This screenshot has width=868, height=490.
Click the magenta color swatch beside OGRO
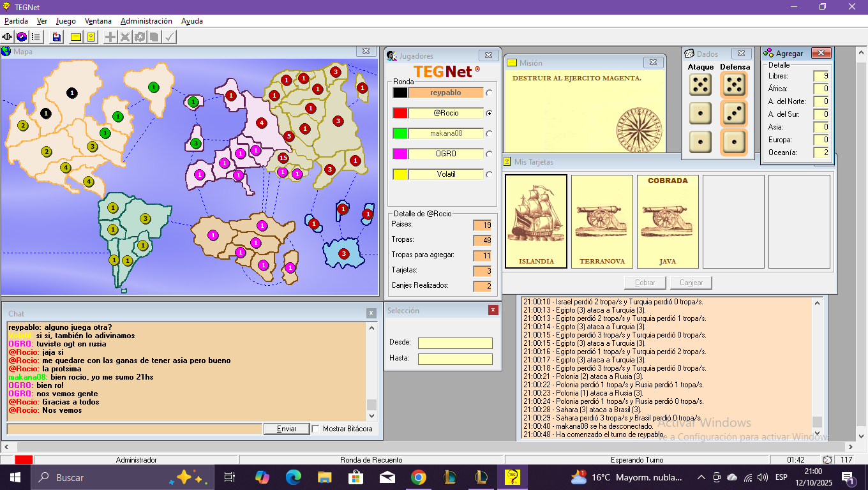(x=400, y=154)
